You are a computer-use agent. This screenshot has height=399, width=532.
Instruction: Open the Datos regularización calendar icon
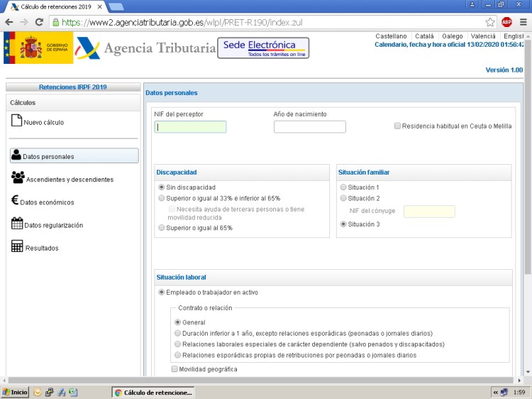(17, 224)
